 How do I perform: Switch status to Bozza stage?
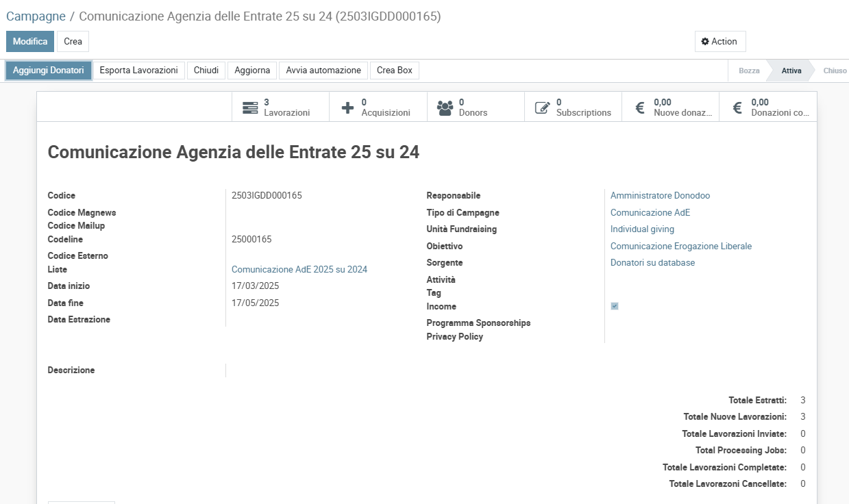click(749, 71)
